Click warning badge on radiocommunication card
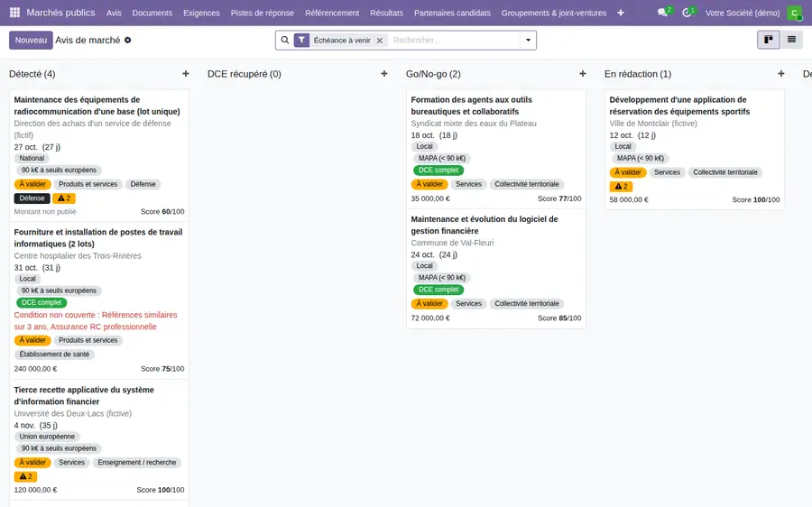The height and width of the screenshot is (507, 812). pos(64,198)
